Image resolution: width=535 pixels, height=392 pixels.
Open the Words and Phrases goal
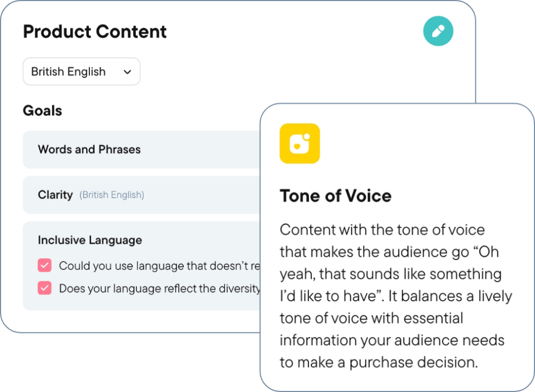click(x=141, y=149)
